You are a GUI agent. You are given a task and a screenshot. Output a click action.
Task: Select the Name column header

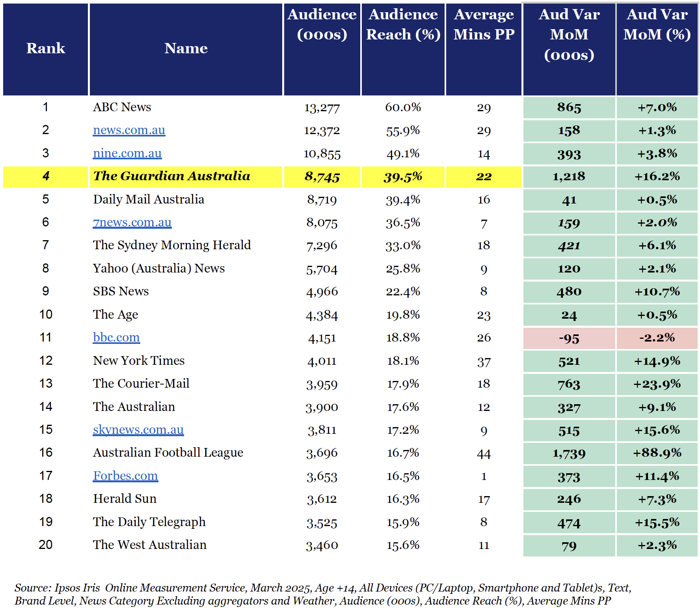pyautogui.click(x=186, y=49)
